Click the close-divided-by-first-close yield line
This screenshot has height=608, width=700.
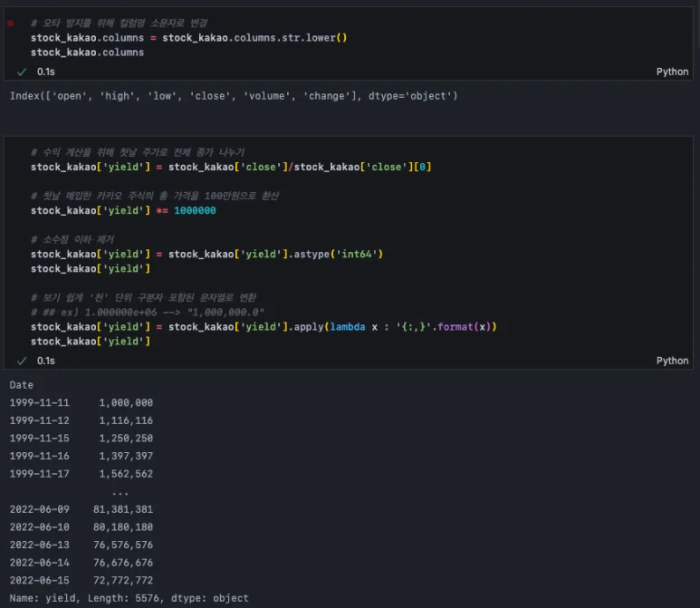231,167
